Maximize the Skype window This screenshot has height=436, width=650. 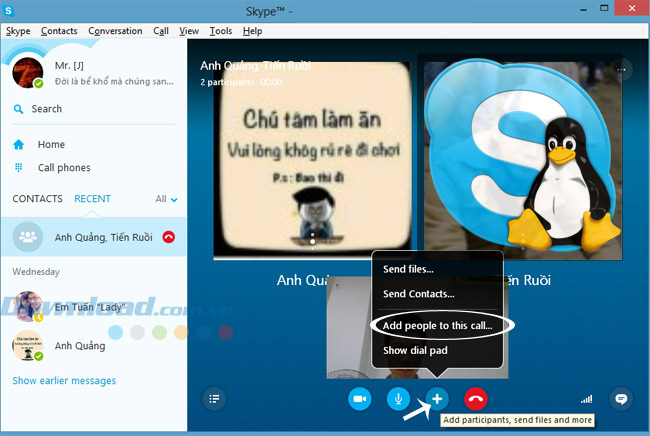[x=604, y=8]
